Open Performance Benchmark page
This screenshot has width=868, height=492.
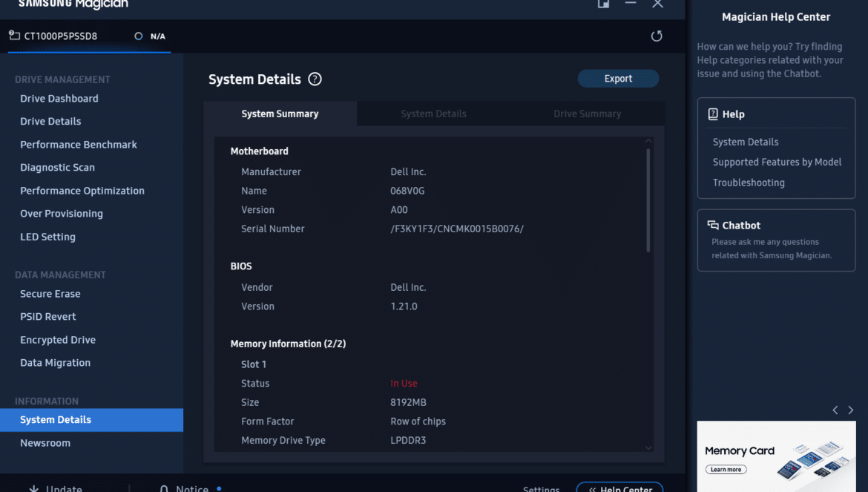coord(79,145)
